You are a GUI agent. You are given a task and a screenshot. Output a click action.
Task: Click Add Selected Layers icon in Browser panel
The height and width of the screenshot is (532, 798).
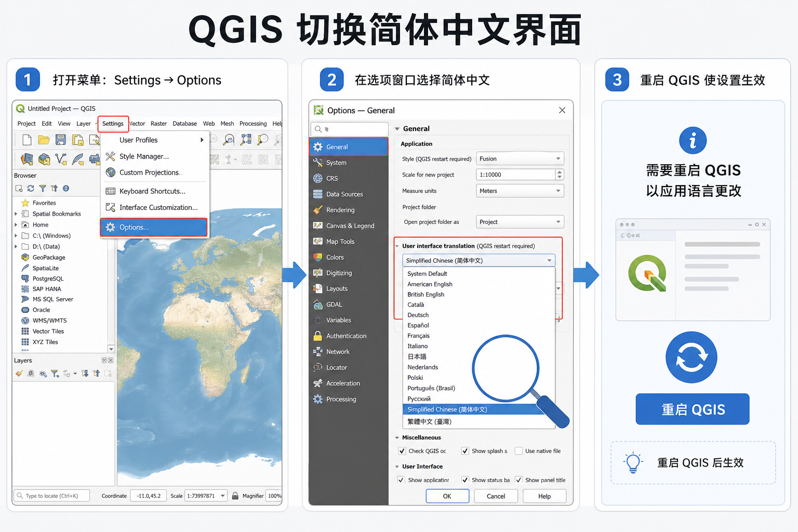(x=19, y=189)
